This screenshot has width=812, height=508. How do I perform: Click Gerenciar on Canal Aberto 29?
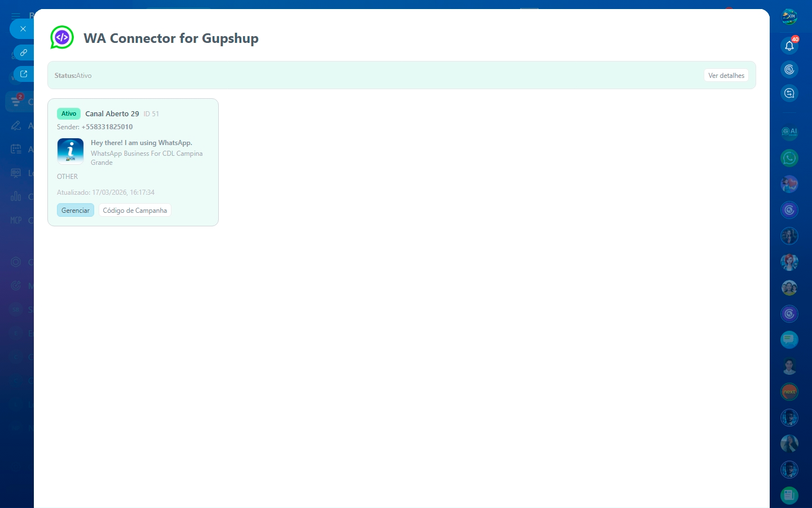coord(76,211)
